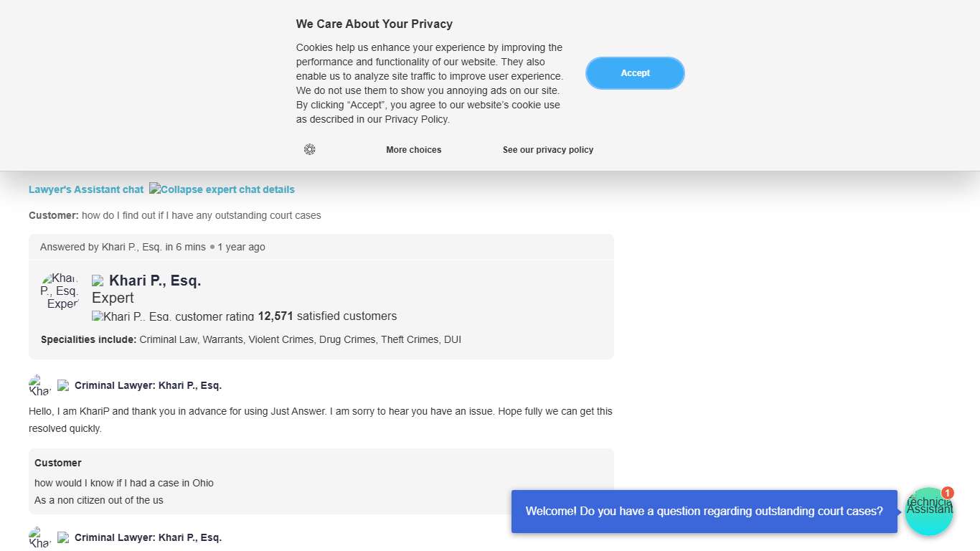Click the badge icon beside the large Khari P., Esq. heading
The height and width of the screenshot is (551, 980).
pos(98,281)
